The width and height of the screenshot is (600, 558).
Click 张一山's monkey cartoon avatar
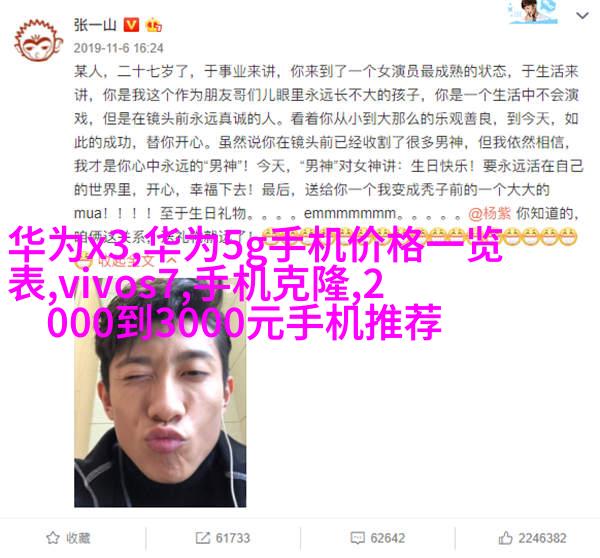pyautogui.click(x=38, y=41)
